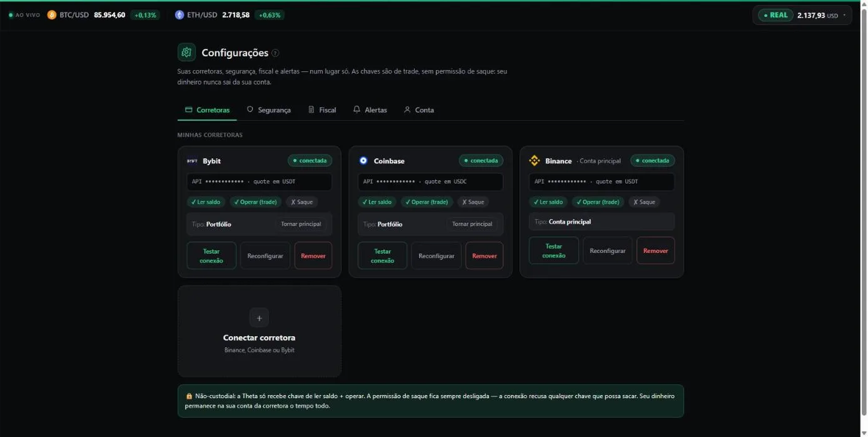This screenshot has width=868, height=437.
Task: Open the account balance dropdown arrow
Action: click(x=844, y=15)
